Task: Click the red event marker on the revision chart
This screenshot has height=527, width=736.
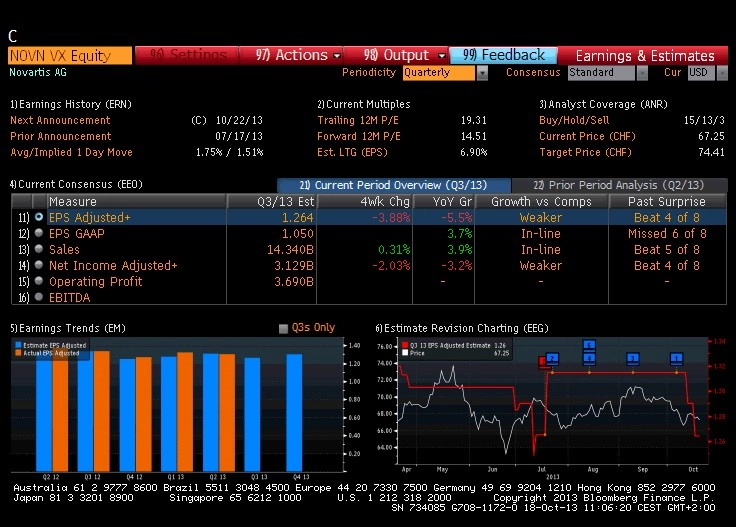Action: click(542, 361)
